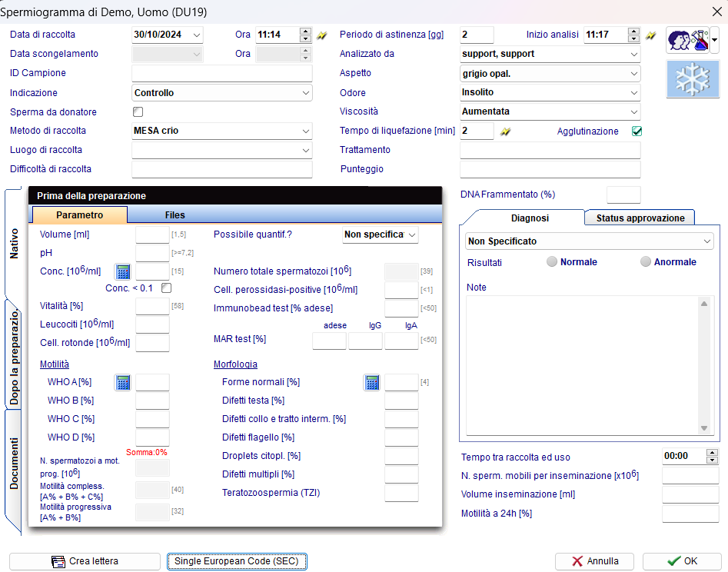Open the calculator for Conc. field
Screen dimensions: 728x572
(123, 271)
